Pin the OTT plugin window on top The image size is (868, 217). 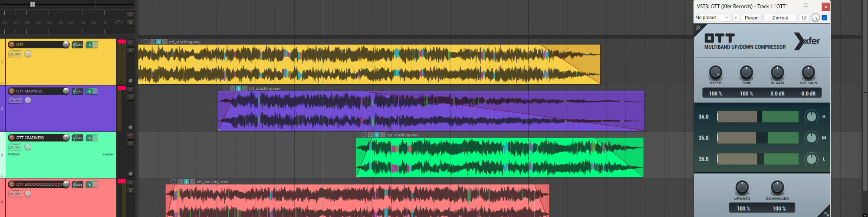click(x=806, y=6)
